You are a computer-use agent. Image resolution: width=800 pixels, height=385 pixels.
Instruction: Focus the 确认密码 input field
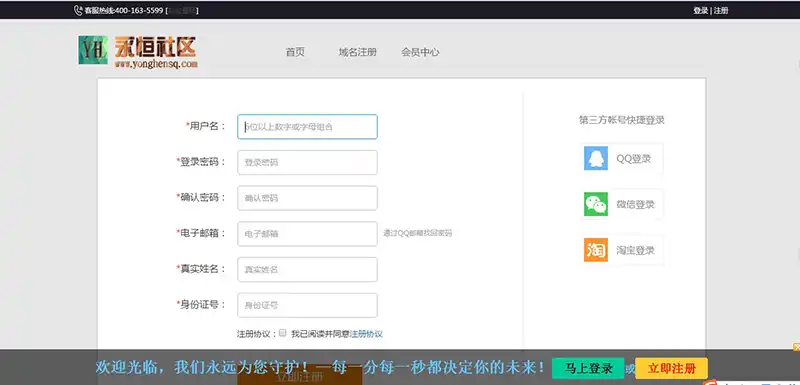coord(307,198)
